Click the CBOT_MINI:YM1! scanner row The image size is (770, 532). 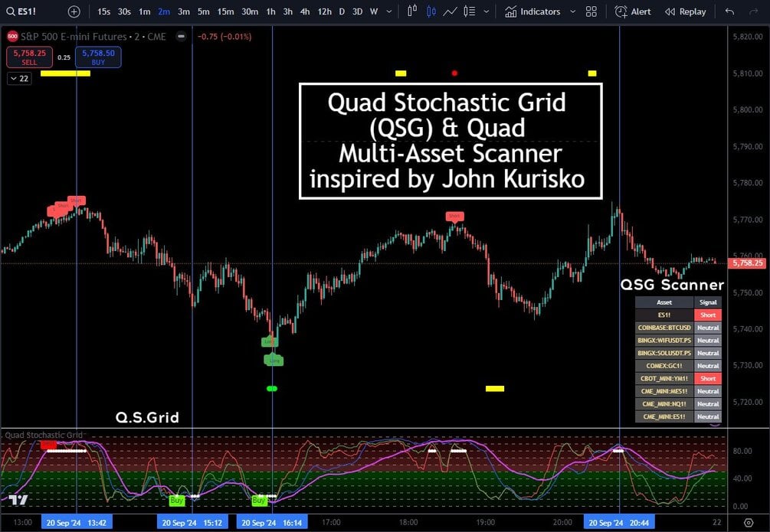[x=678, y=378]
